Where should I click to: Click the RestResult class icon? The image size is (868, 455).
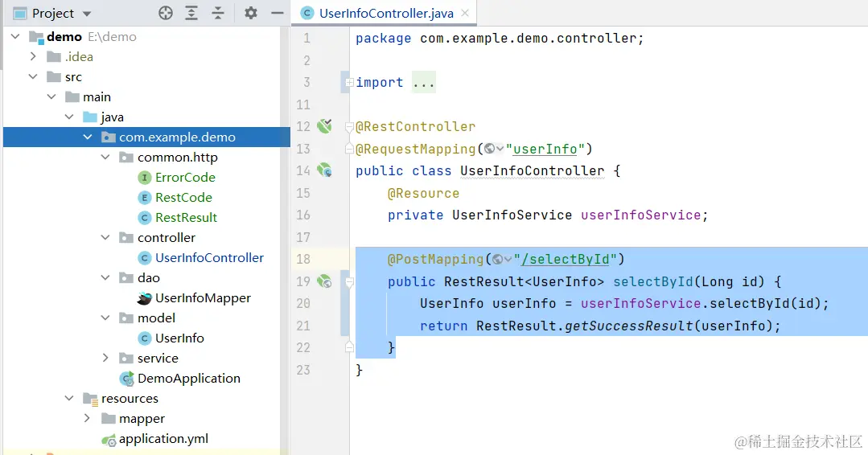click(x=144, y=218)
